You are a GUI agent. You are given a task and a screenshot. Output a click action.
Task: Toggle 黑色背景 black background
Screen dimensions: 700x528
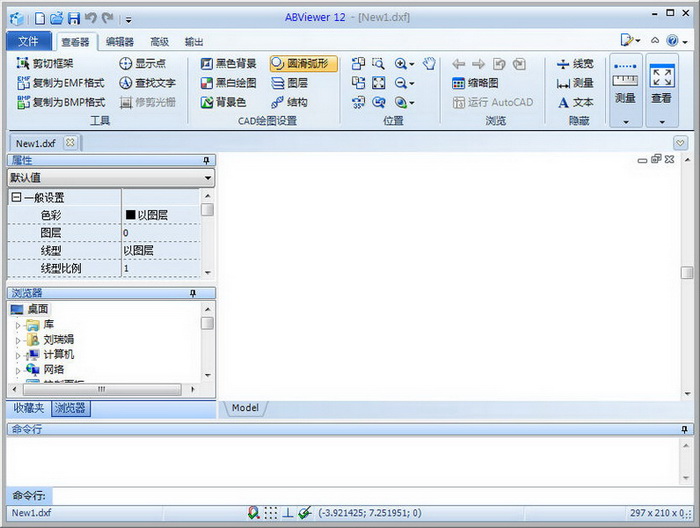pos(228,63)
